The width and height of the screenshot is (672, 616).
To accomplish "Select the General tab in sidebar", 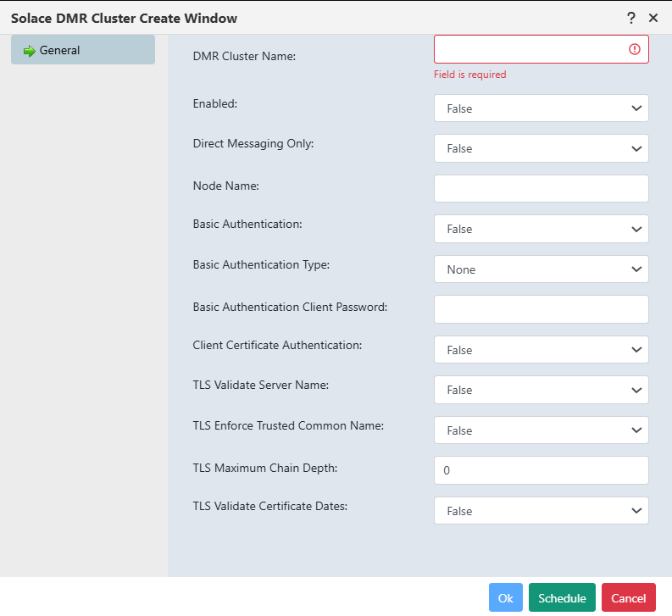I will coord(83,50).
